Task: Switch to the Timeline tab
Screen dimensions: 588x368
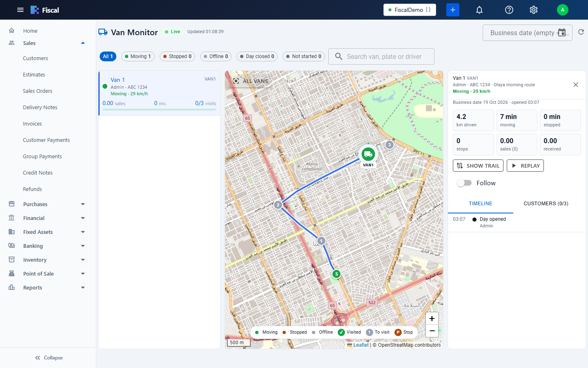Action: [x=481, y=204]
